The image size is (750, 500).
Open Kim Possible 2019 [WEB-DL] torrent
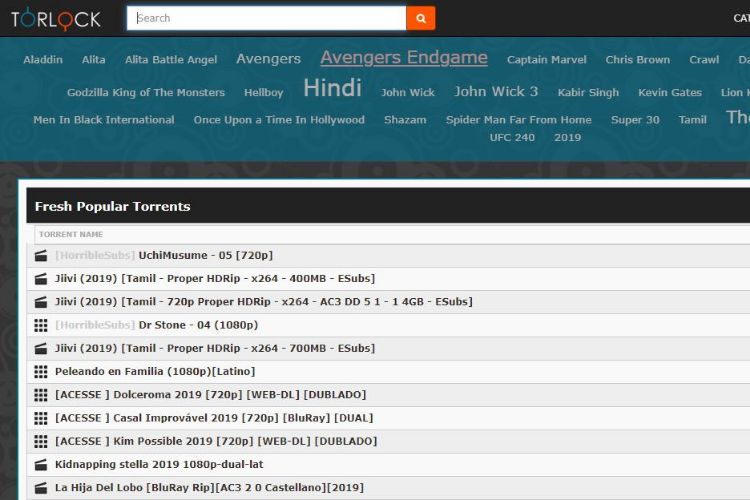[216, 441]
